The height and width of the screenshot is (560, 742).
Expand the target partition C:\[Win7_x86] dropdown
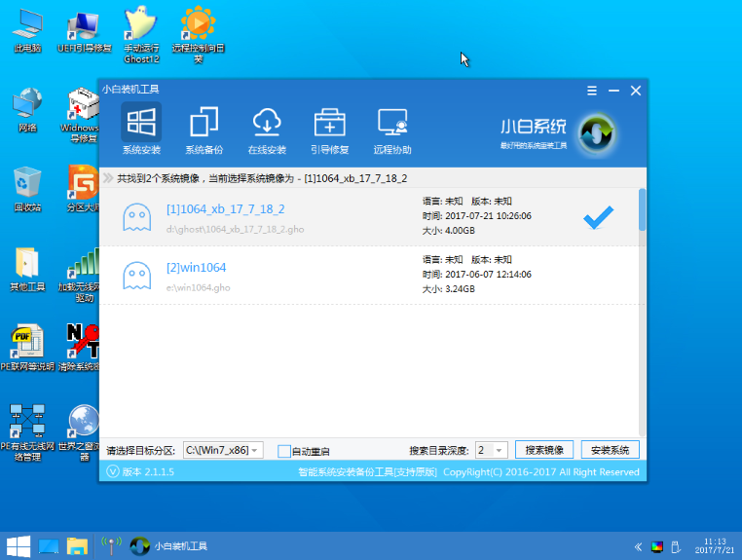223,450
